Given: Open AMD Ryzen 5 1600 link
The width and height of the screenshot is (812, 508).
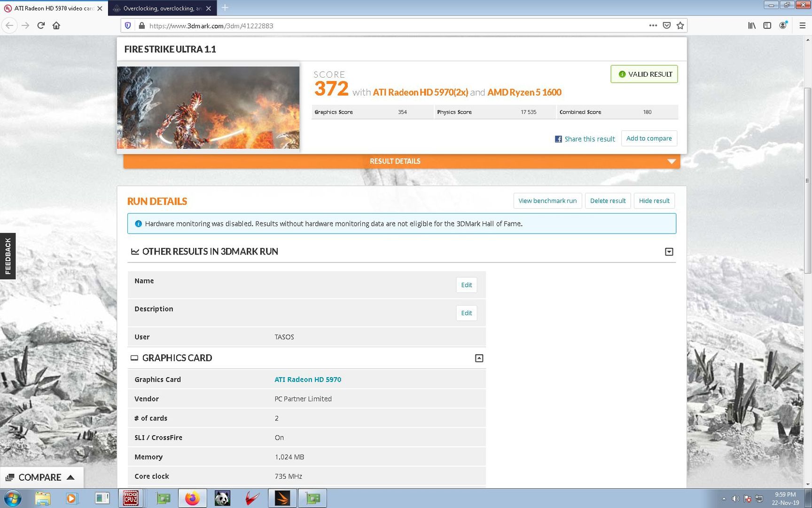Looking at the screenshot, I should 524,92.
